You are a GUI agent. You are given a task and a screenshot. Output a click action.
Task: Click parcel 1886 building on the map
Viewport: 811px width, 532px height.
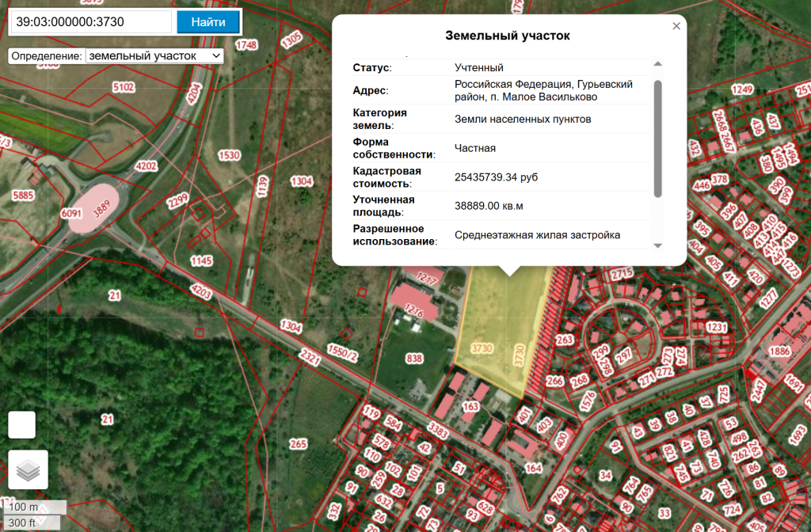pos(779,351)
